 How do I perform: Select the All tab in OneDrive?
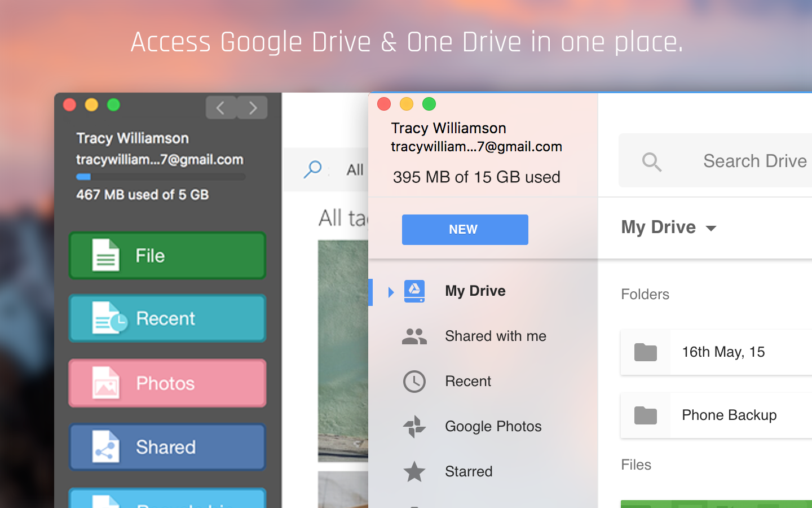(355, 170)
